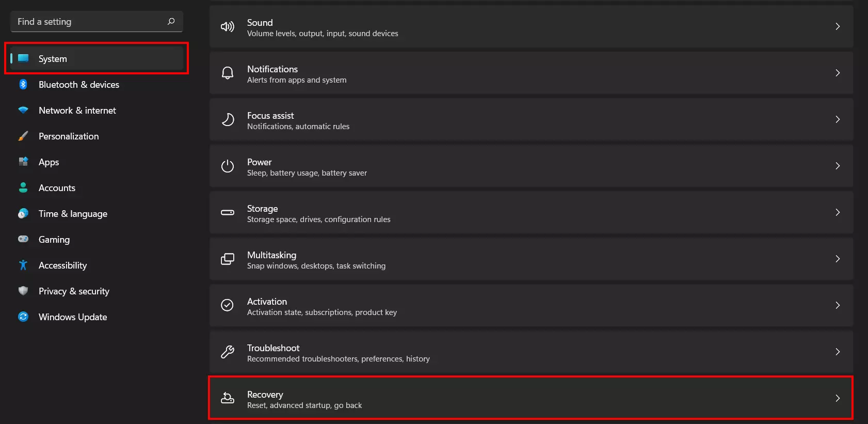Open the Multitasking title

[x=271, y=255]
